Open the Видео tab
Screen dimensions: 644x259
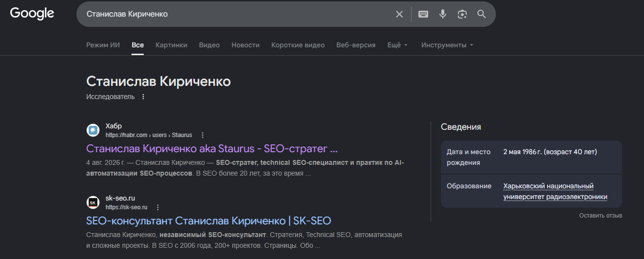click(209, 45)
